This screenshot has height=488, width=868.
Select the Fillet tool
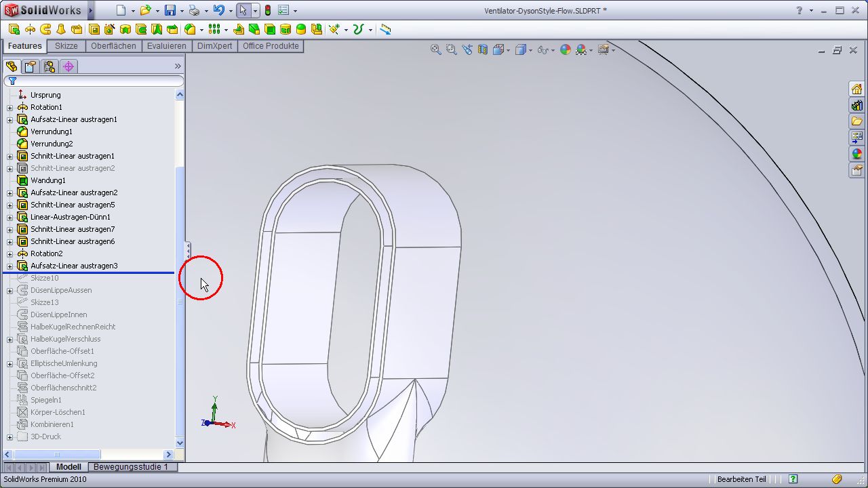pyautogui.click(x=190, y=29)
